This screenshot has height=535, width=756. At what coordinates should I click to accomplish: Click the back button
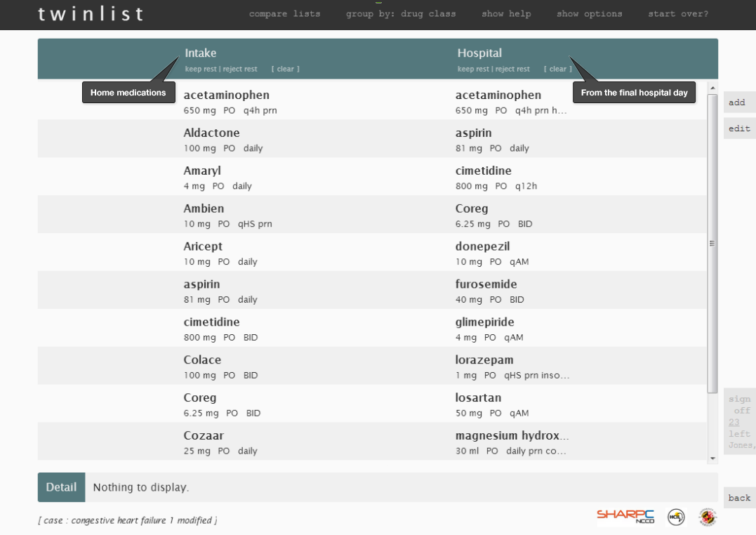739,498
